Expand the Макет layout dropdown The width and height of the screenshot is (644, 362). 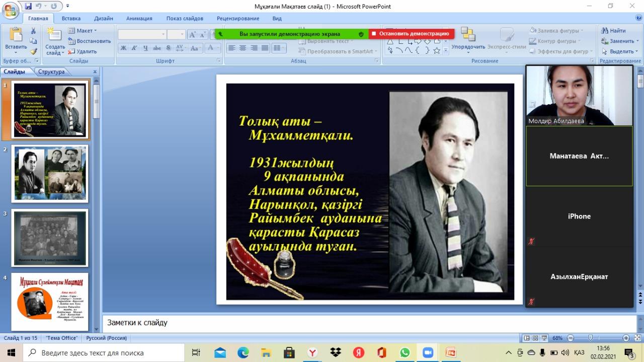(83, 31)
